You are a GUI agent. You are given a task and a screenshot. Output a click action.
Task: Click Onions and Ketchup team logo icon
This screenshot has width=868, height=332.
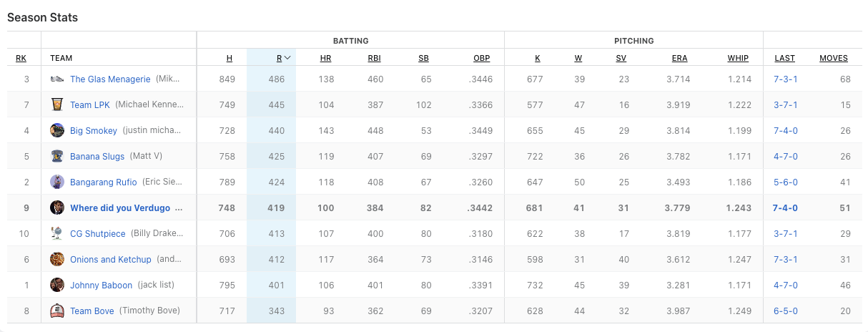tap(57, 259)
